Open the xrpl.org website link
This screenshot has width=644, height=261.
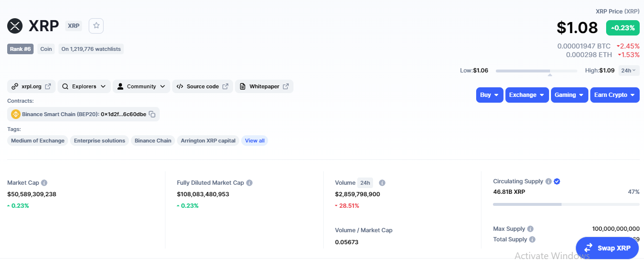pyautogui.click(x=32, y=86)
